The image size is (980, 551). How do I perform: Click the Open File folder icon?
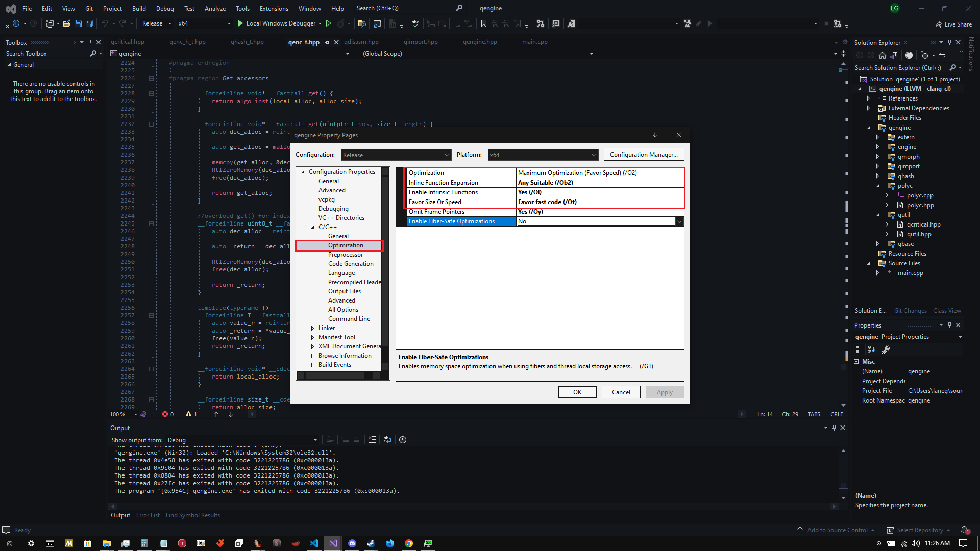[x=67, y=23]
